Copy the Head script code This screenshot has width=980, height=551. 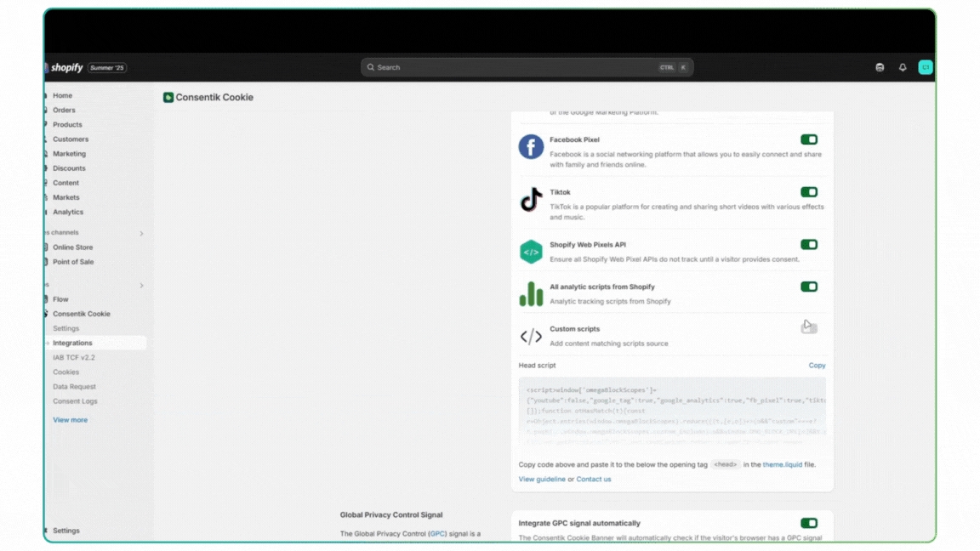tap(817, 366)
